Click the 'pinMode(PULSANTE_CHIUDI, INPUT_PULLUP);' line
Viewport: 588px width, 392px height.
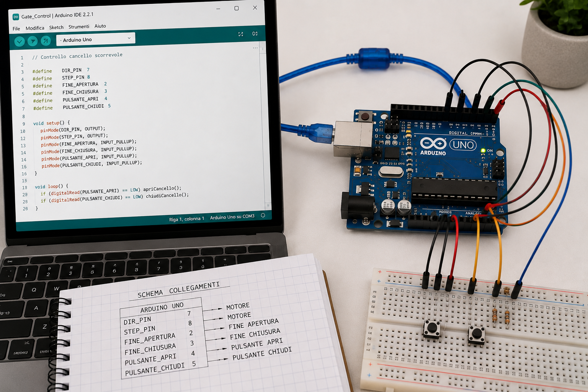[x=92, y=164]
